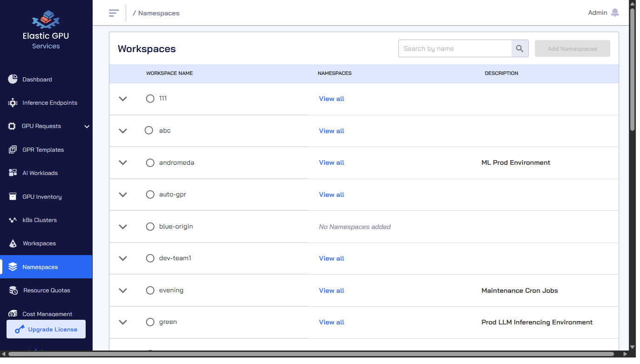Click the key icon in Upgrade License
Screen dimensions: 640x364
tap(20, 330)
